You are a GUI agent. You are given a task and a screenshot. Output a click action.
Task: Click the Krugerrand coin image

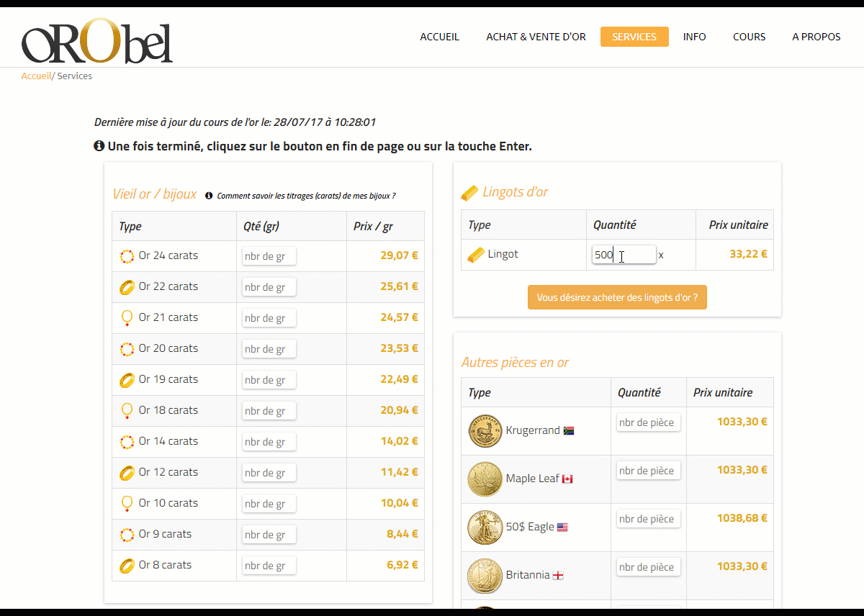tap(485, 431)
